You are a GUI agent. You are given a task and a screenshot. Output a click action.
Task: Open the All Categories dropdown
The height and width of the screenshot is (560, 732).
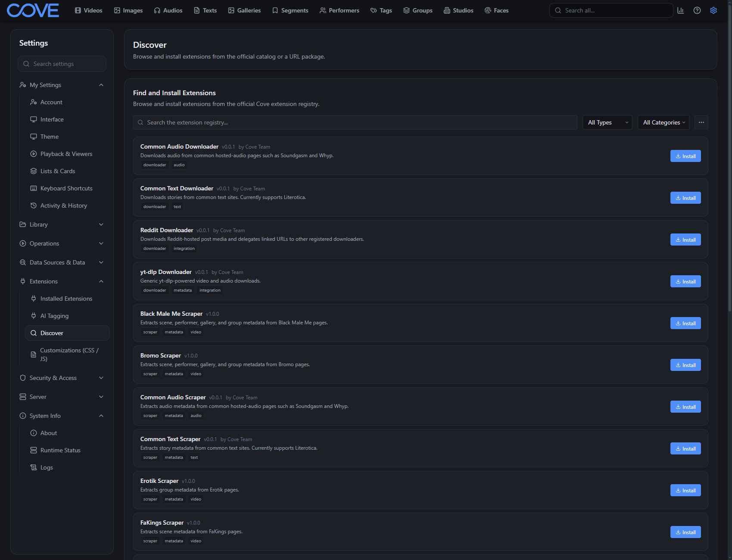[x=664, y=122]
